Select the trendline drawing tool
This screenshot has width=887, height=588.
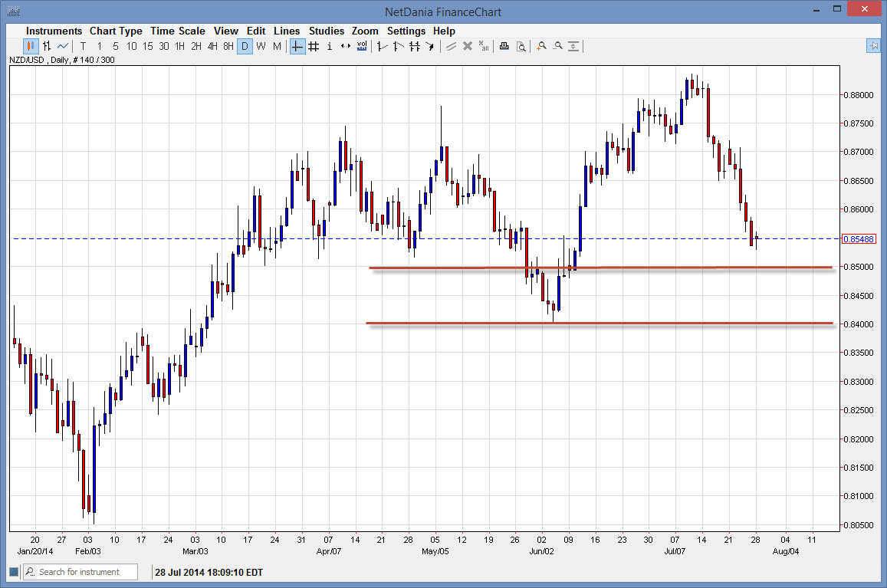(450, 46)
